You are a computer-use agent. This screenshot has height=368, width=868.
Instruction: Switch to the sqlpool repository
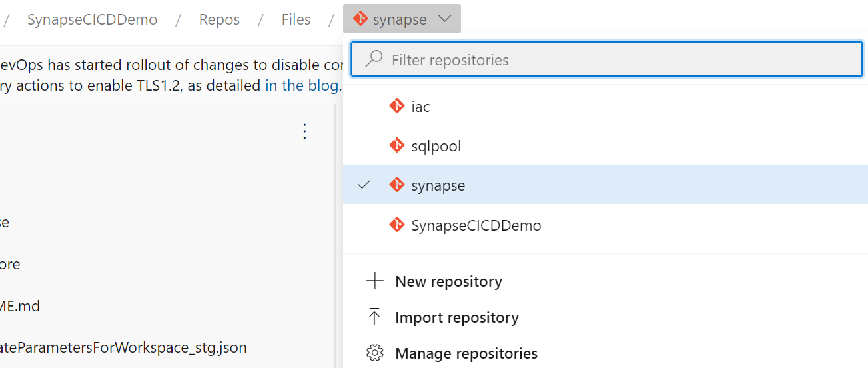(x=436, y=146)
